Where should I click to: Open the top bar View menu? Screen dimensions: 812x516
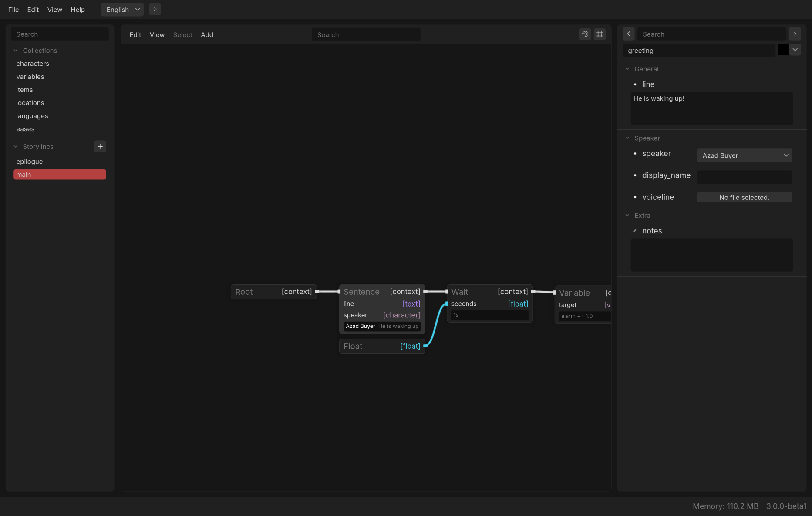coord(55,10)
